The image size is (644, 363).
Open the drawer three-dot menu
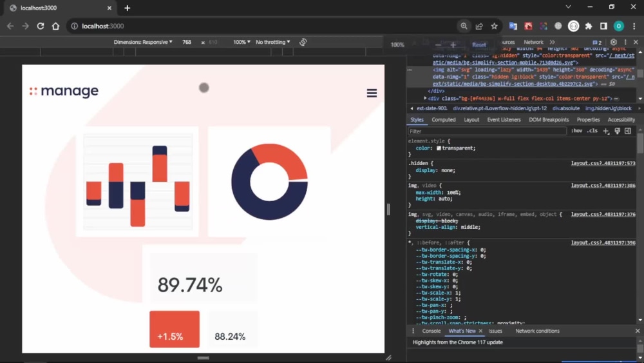[413, 331]
